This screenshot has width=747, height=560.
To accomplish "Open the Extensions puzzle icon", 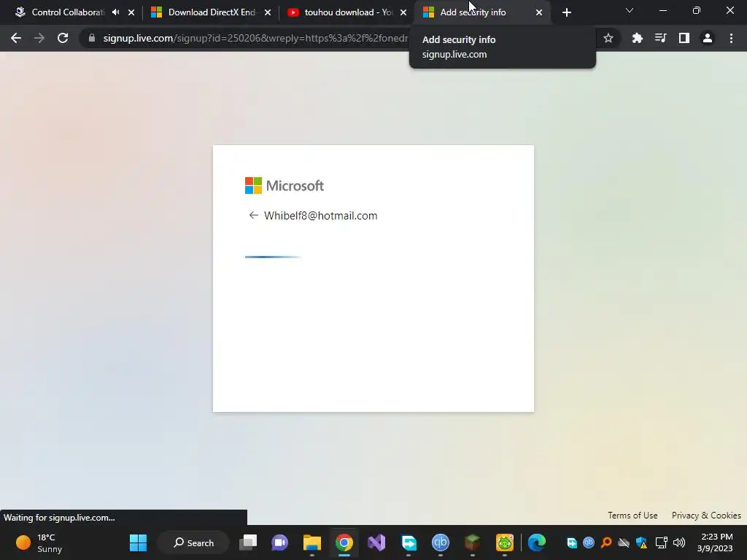I will [x=637, y=38].
